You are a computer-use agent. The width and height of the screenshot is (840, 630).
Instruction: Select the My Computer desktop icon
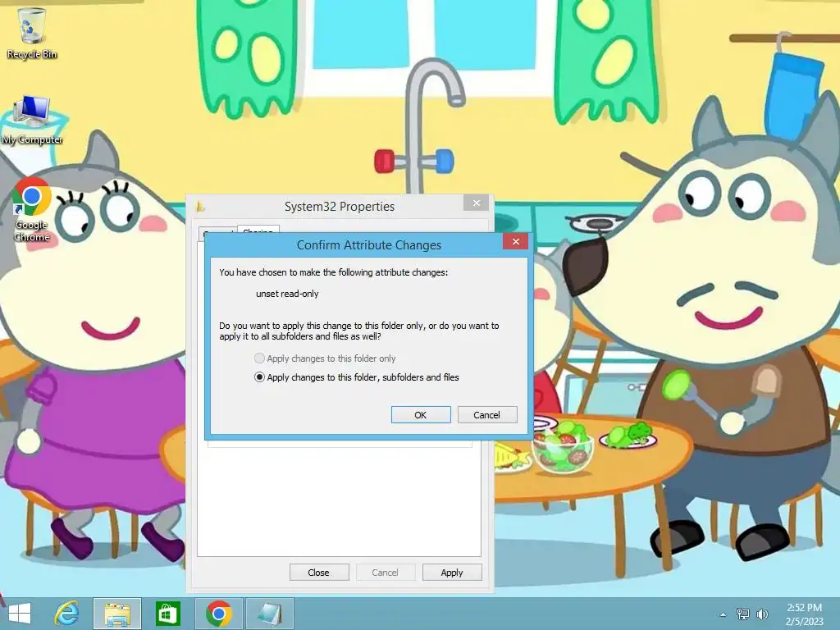click(x=32, y=121)
